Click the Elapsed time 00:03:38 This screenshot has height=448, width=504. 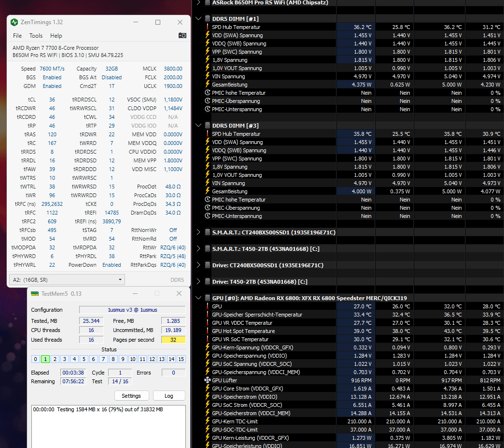tap(73, 373)
